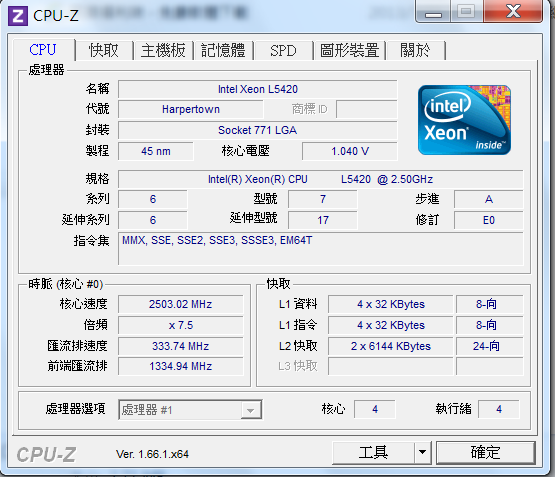The image size is (556, 480).
Task: Click the stepping value A
Action: [489, 199]
